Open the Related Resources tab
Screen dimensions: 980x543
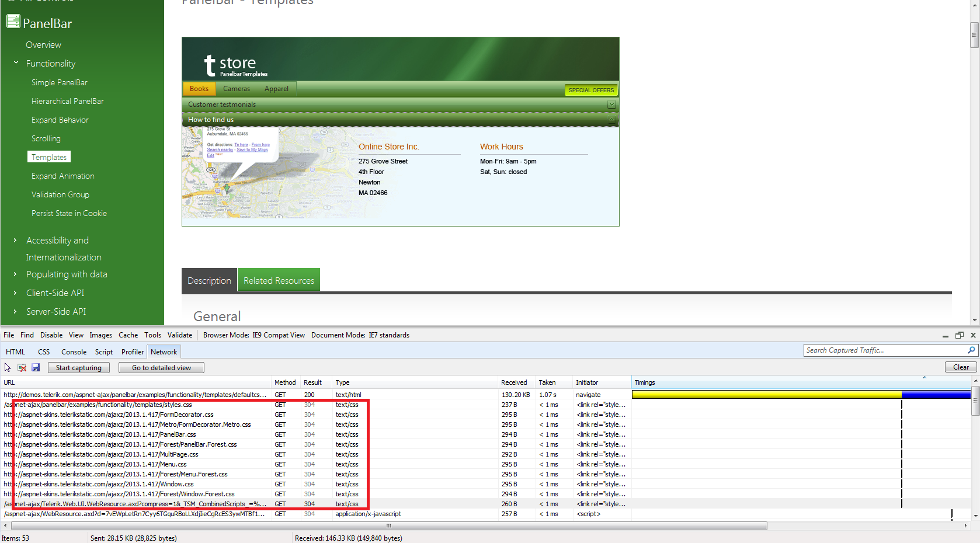(x=279, y=280)
